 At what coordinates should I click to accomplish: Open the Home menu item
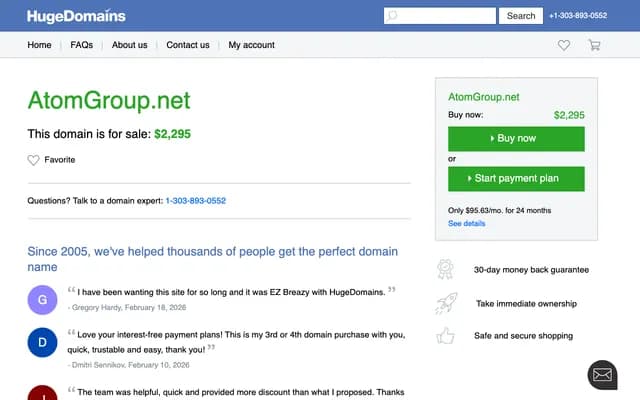(x=39, y=45)
